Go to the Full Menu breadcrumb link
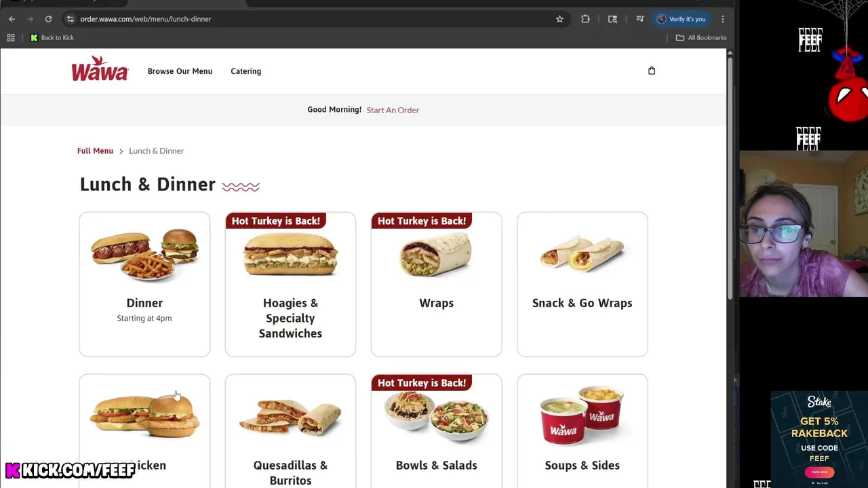The width and height of the screenshot is (868, 488). point(95,150)
